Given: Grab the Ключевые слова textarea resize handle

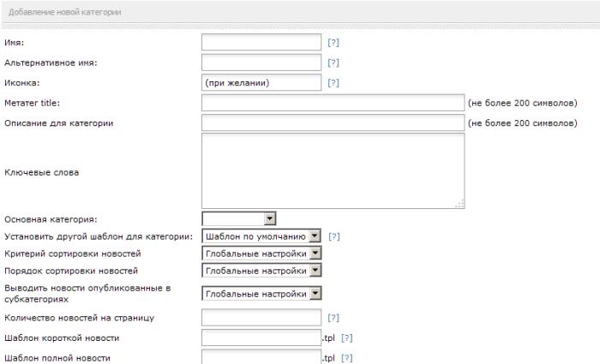Looking at the screenshot, I should (460, 204).
